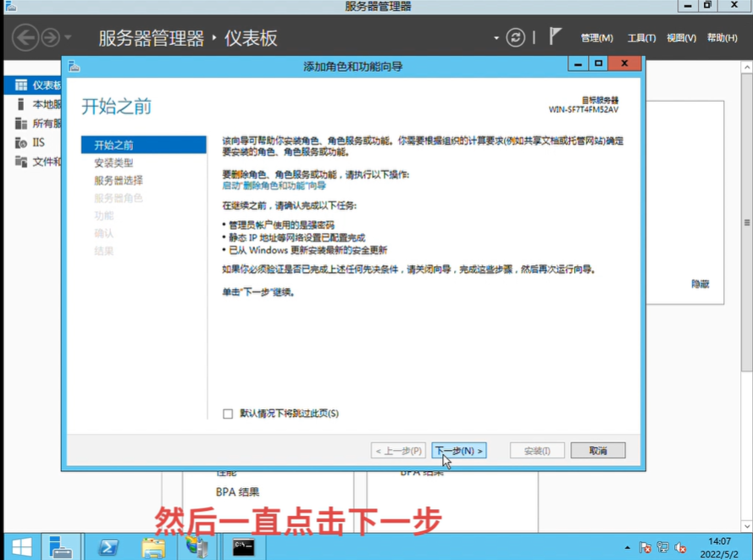Image resolution: width=753 pixels, height=560 pixels.
Task: Click the 下一步(N) button
Action: pyautogui.click(x=459, y=451)
